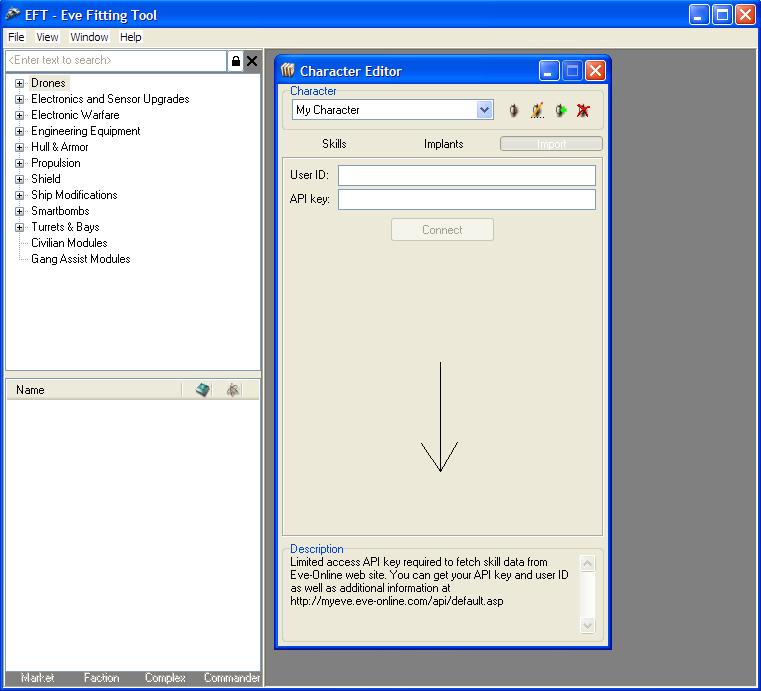
Task: Select the Import tab
Action: pos(551,144)
